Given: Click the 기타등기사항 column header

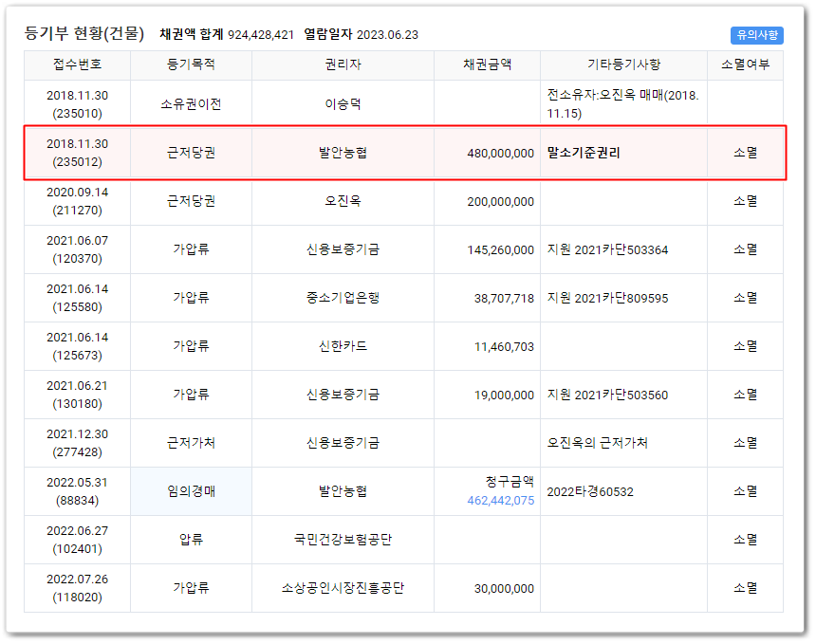Looking at the screenshot, I should 623,64.
